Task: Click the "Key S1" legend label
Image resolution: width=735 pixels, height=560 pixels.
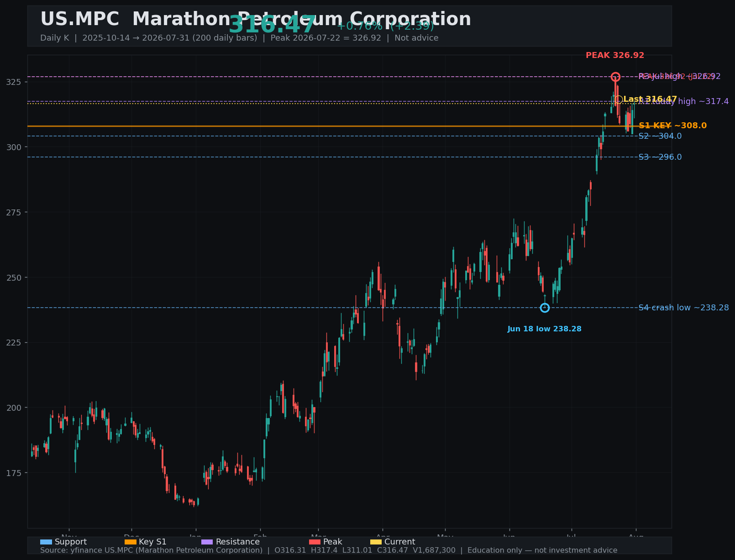Action: (153, 542)
